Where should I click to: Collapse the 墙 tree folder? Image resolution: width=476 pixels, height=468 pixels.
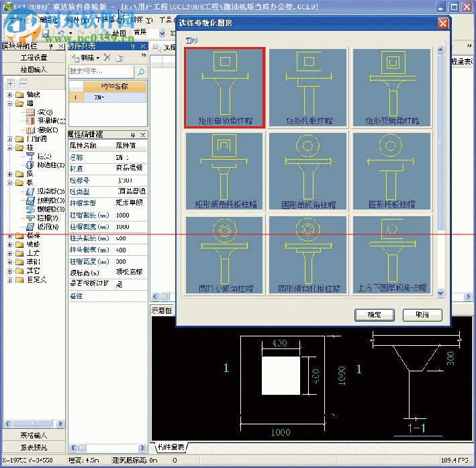[x=10, y=103]
